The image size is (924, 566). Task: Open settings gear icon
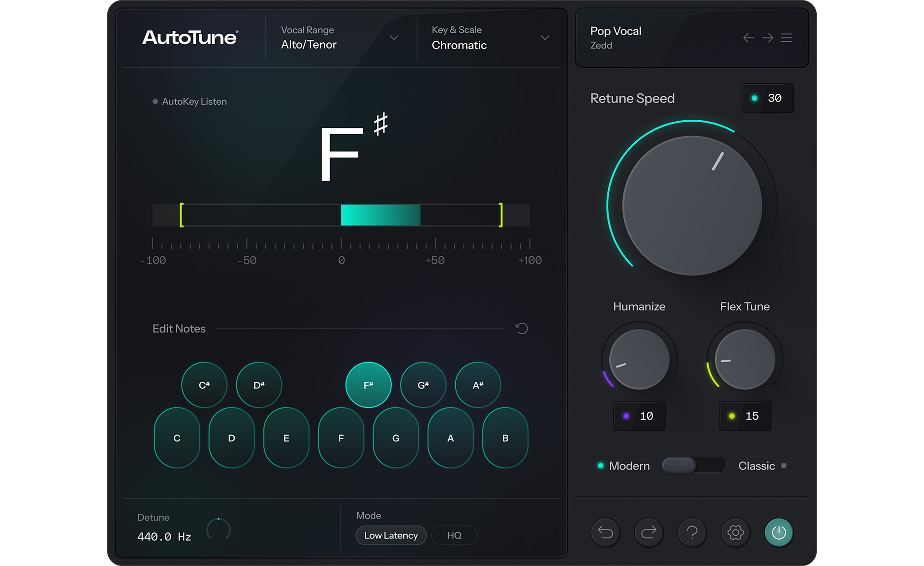[735, 532]
